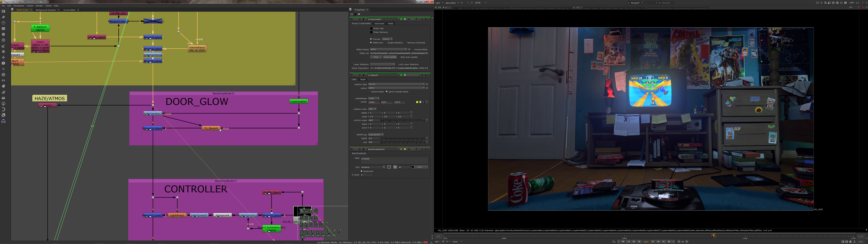Screen dimensions: 868x244
Task: Open the Render menu
Action: coord(39,6)
